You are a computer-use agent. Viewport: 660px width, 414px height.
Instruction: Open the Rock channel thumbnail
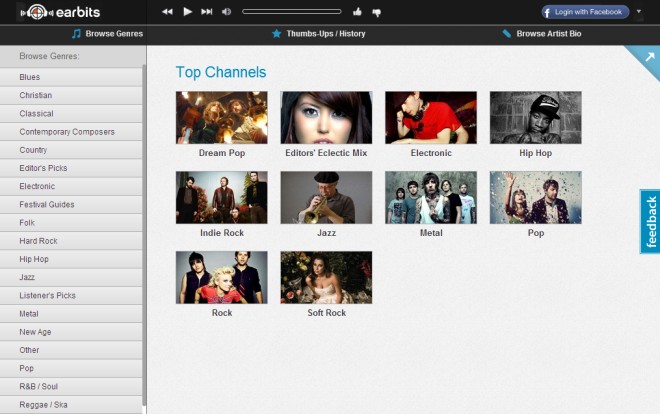tap(221, 277)
